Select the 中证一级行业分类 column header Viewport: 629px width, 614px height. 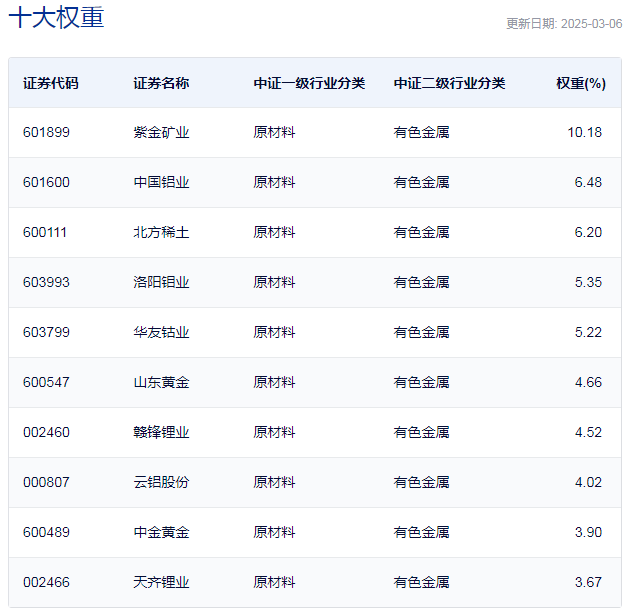click(309, 83)
